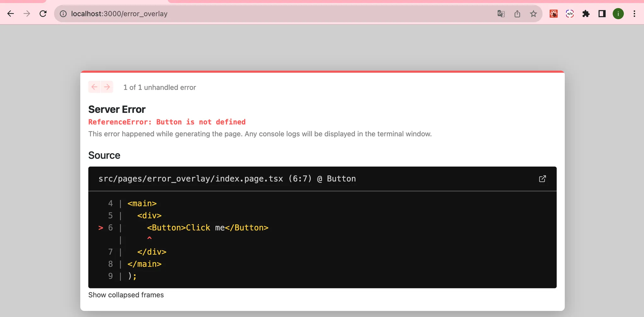Open the red React extension icon
This screenshot has width=644, height=317.
click(x=553, y=14)
